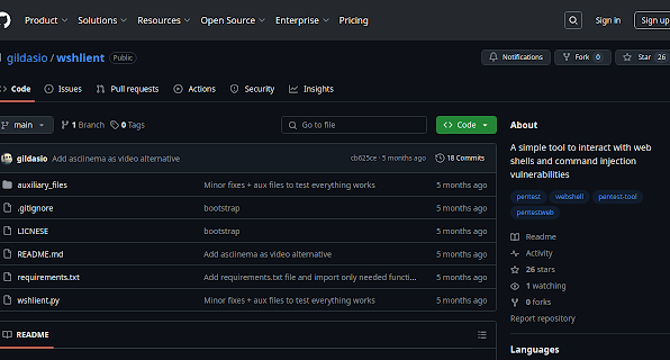Click the book icon in README tab
Image resolution: width=670 pixels, height=360 pixels.
point(7,335)
